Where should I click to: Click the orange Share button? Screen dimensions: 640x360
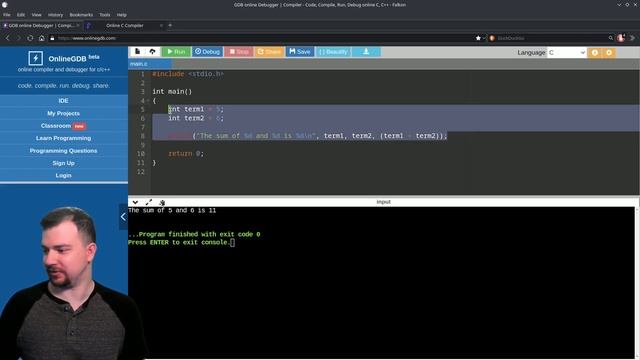tap(269, 52)
